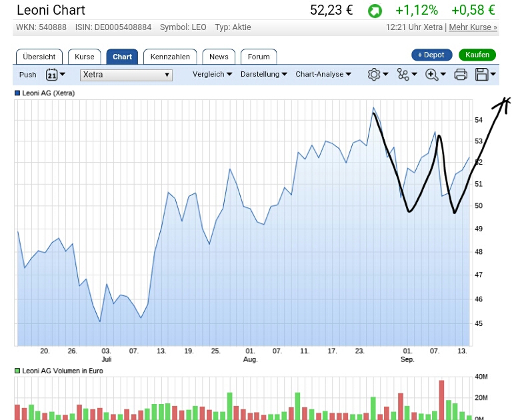Print the chart with printer icon

coord(461,75)
